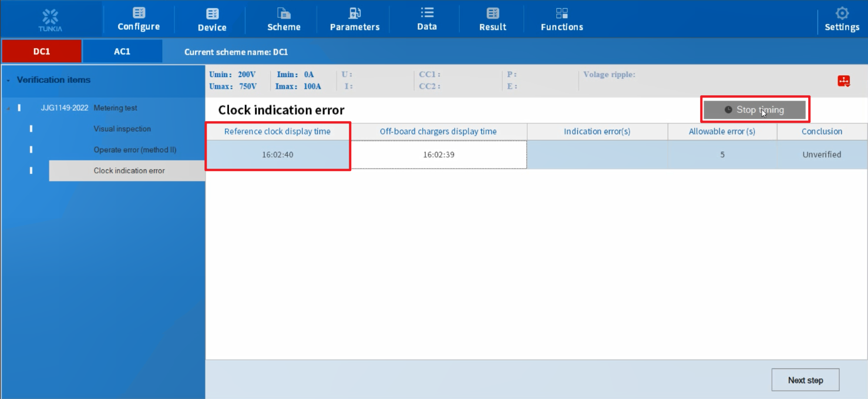Open the Configure section

point(139,19)
